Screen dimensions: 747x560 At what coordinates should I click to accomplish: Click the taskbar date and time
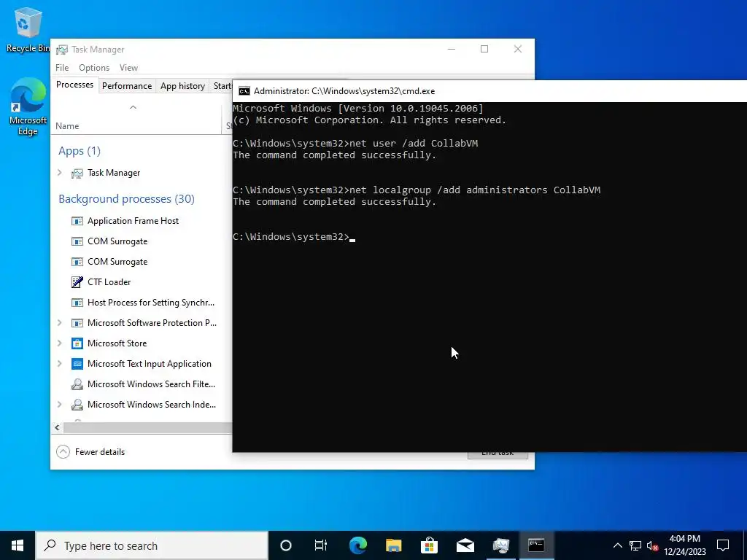[685, 545]
